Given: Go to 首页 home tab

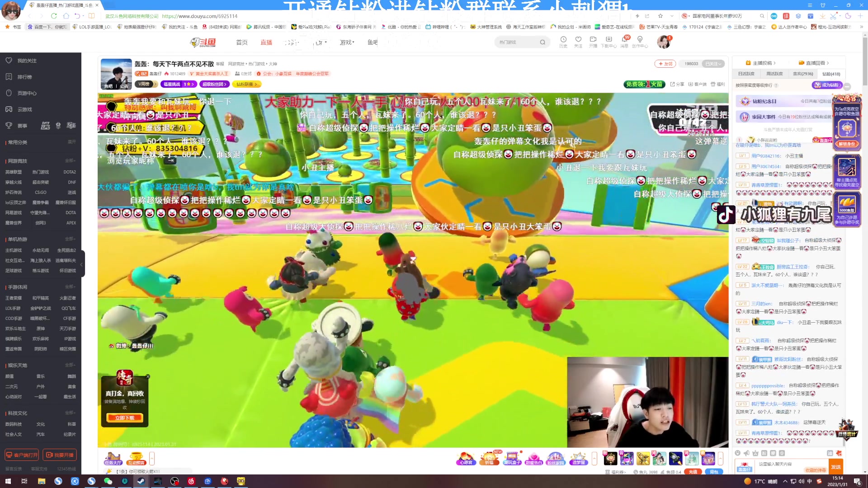Looking at the screenshot, I should [x=242, y=42].
